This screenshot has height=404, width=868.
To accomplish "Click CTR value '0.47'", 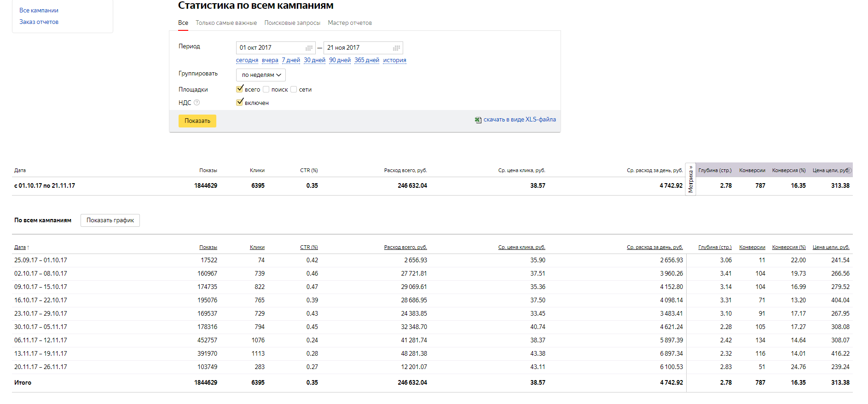I will (312, 287).
